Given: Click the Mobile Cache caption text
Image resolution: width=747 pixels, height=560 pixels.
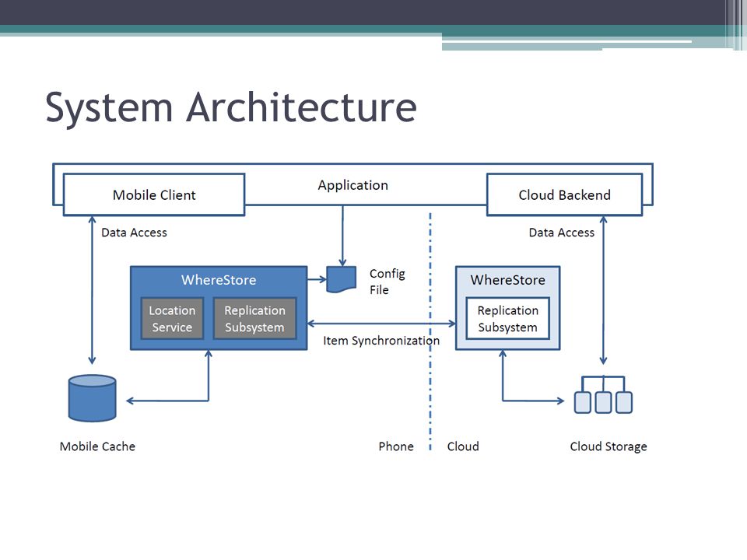Looking at the screenshot, I should click(x=97, y=446).
